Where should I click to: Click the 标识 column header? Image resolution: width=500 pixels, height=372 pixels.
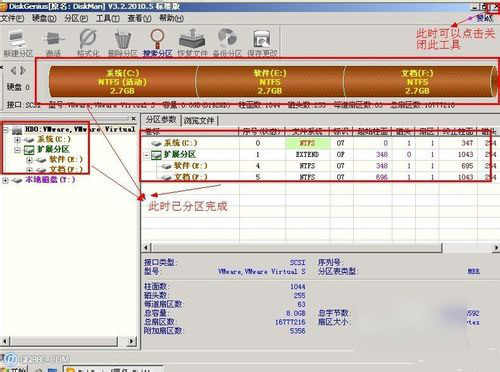click(x=341, y=132)
